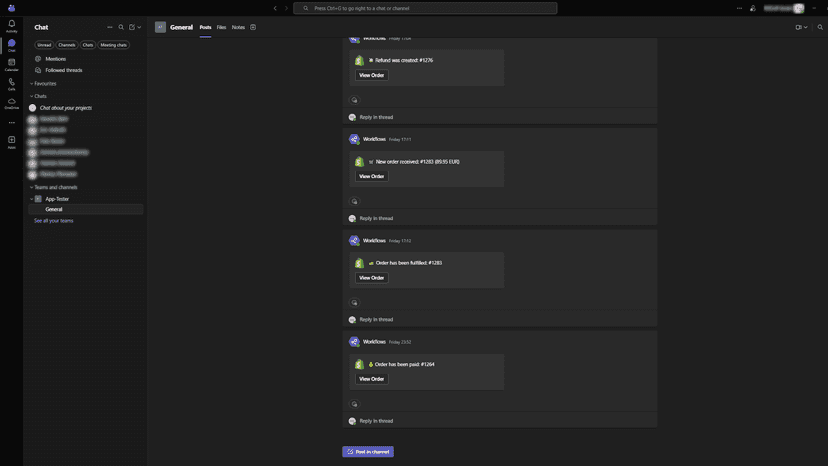Viewport: 828px width, 466px height.
Task: Focus the search box at the top
Action: click(x=425, y=8)
